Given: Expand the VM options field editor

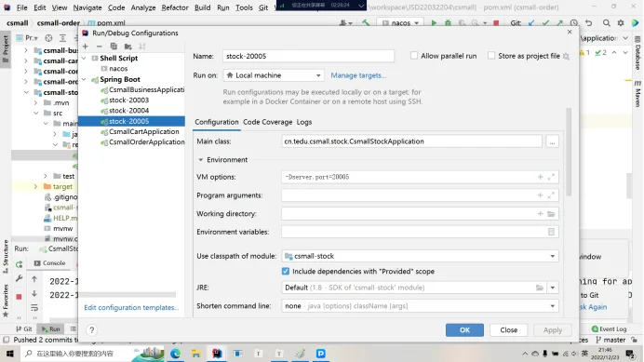Looking at the screenshot, I should [551, 177].
